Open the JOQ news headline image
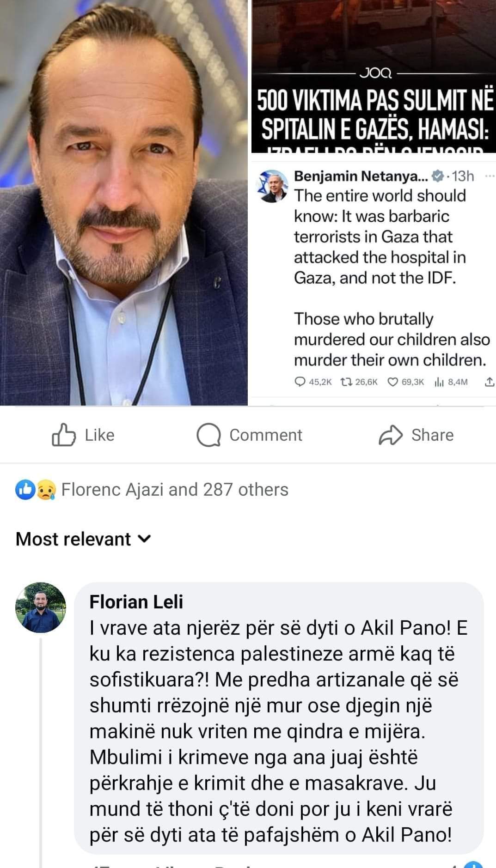This screenshot has height=868, width=496. tap(374, 76)
